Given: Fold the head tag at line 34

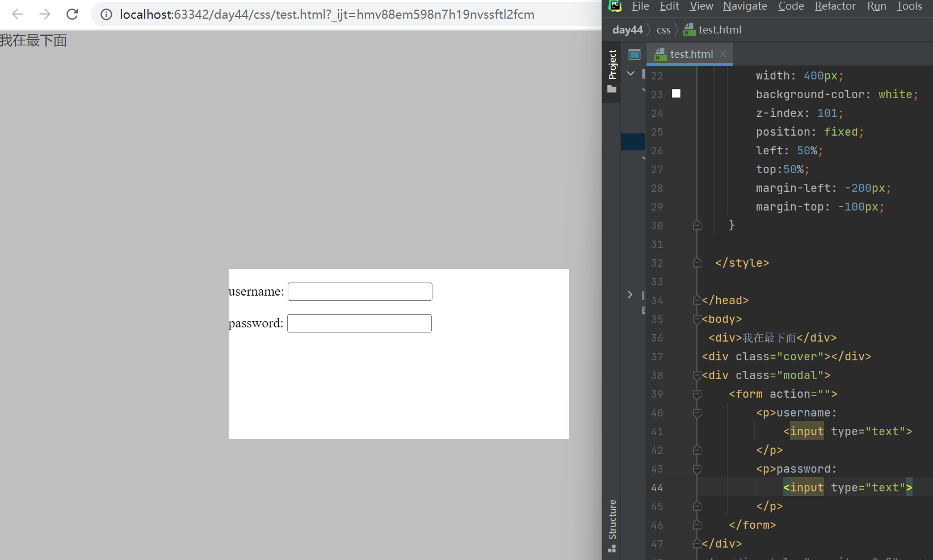Looking at the screenshot, I should [x=697, y=300].
